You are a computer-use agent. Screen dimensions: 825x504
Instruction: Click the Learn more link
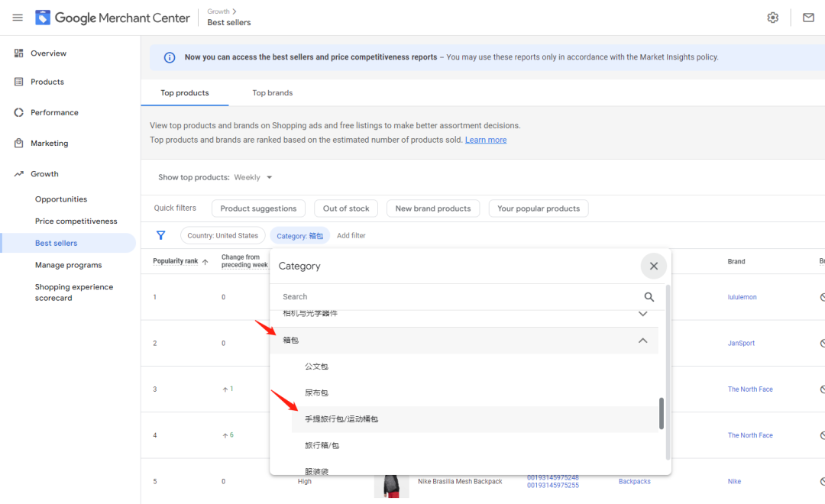coord(485,140)
